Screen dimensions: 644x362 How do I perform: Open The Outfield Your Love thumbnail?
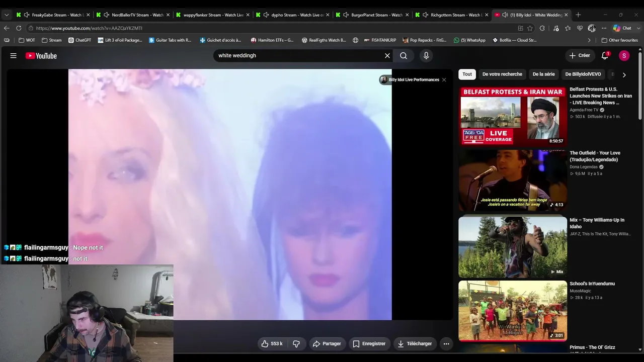(x=513, y=180)
